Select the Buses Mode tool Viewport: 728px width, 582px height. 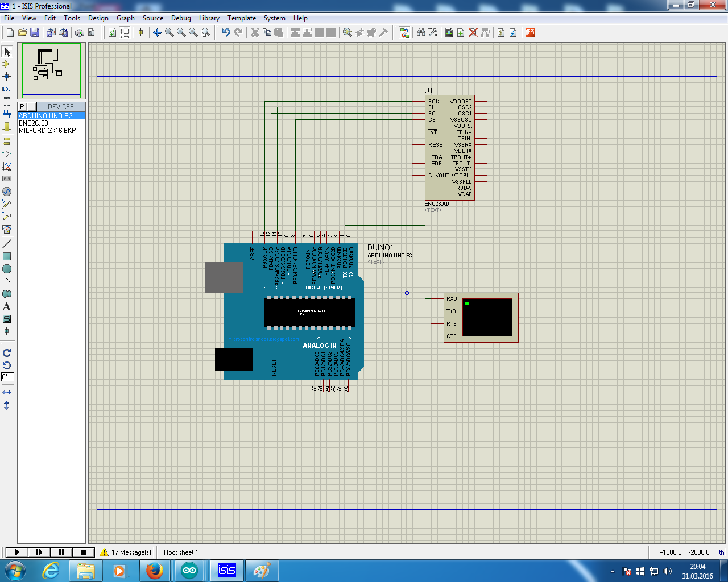click(x=7, y=114)
